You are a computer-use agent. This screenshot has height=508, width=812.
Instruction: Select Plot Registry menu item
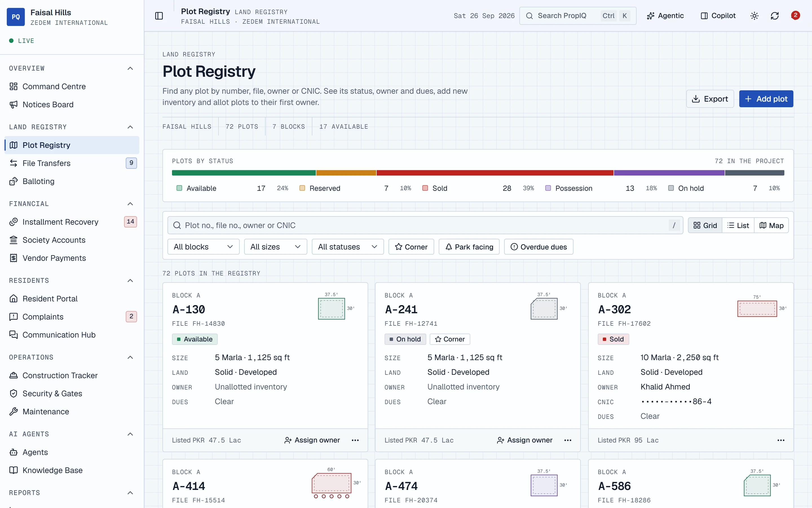coord(72,145)
